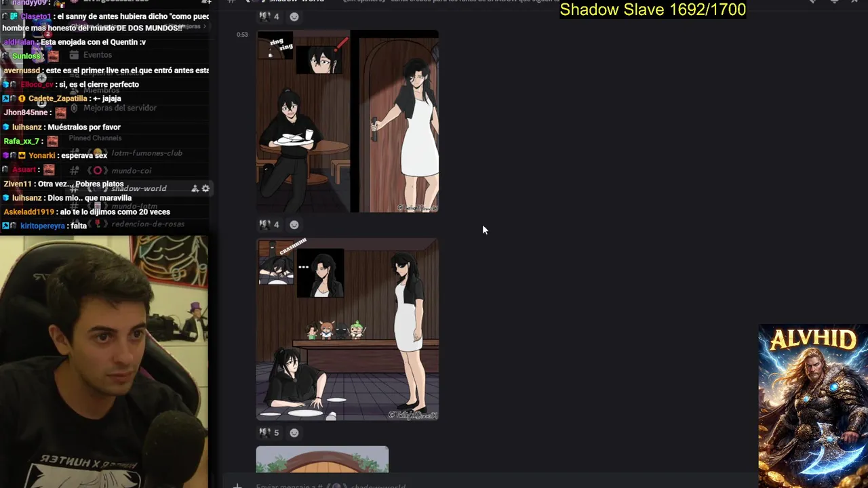
Task: Click username Elloco_cv in stream chat
Action: tap(37, 84)
